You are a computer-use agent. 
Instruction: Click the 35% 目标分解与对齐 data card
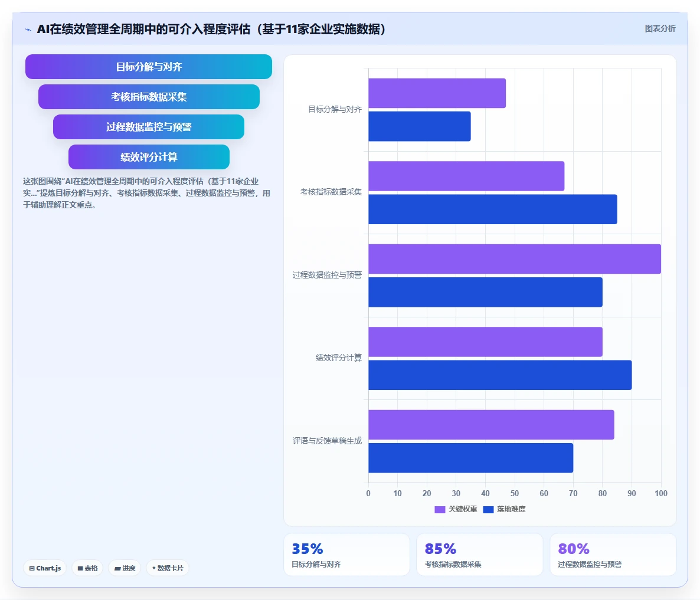(x=346, y=555)
